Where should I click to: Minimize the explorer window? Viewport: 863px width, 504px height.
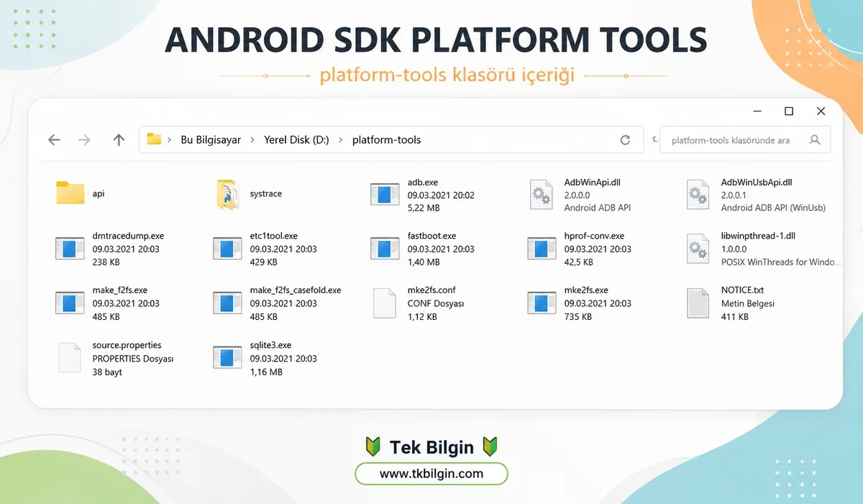pyautogui.click(x=758, y=111)
